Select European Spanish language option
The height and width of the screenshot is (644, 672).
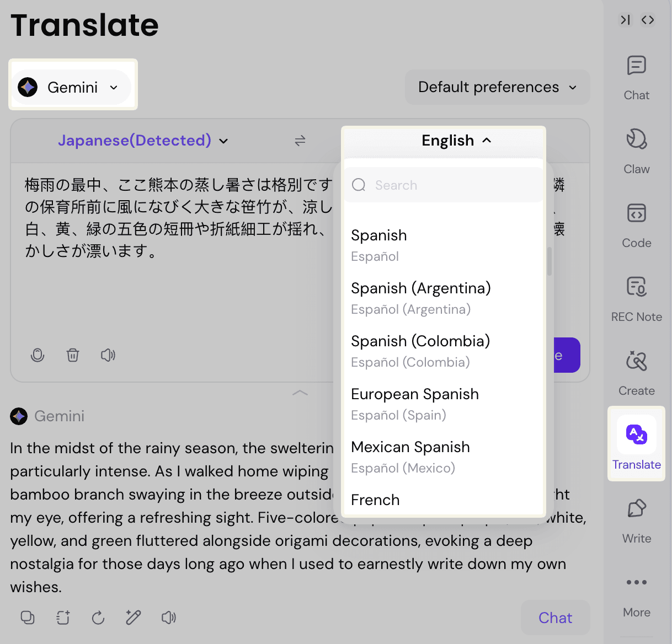(x=444, y=404)
